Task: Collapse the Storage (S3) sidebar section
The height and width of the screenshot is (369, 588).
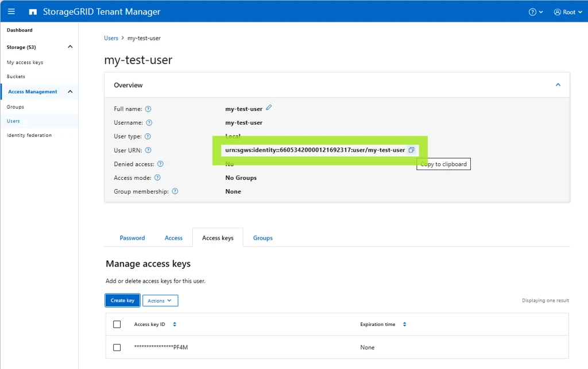Action: click(x=70, y=47)
